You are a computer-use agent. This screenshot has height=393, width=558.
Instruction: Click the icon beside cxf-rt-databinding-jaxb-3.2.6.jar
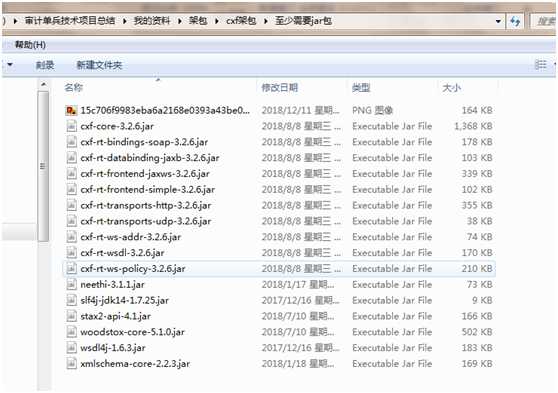pos(71,158)
